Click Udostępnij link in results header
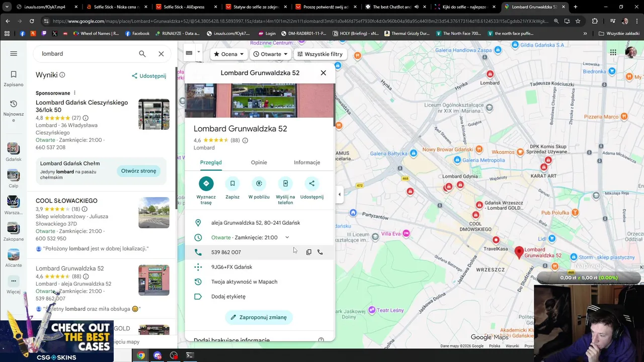 tap(149, 76)
